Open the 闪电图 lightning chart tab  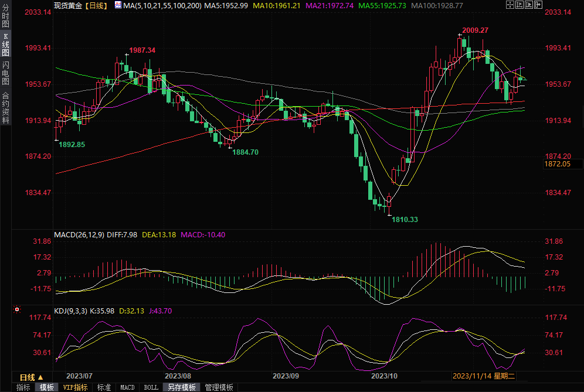[6, 73]
